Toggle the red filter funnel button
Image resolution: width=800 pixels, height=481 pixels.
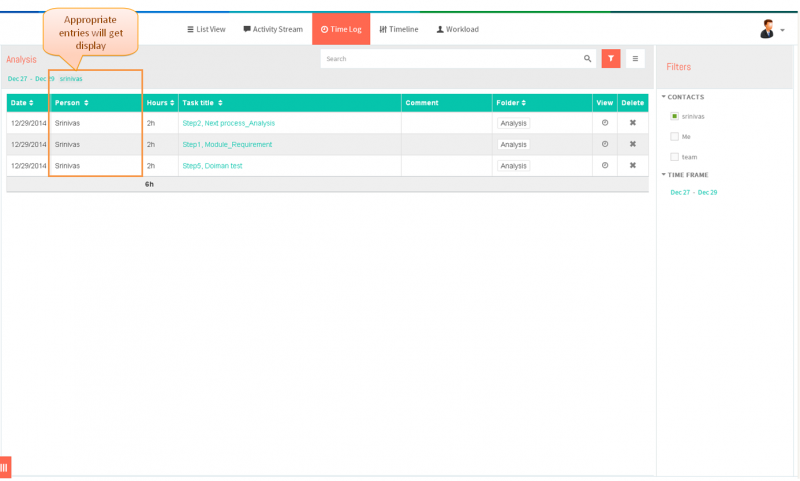pyautogui.click(x=611, y=59)
